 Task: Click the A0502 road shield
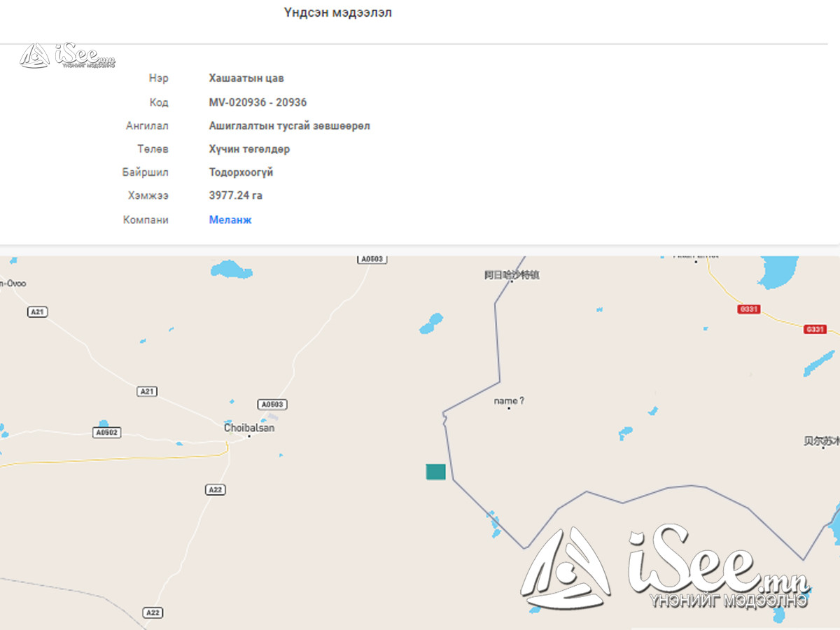tap(107, 433)
